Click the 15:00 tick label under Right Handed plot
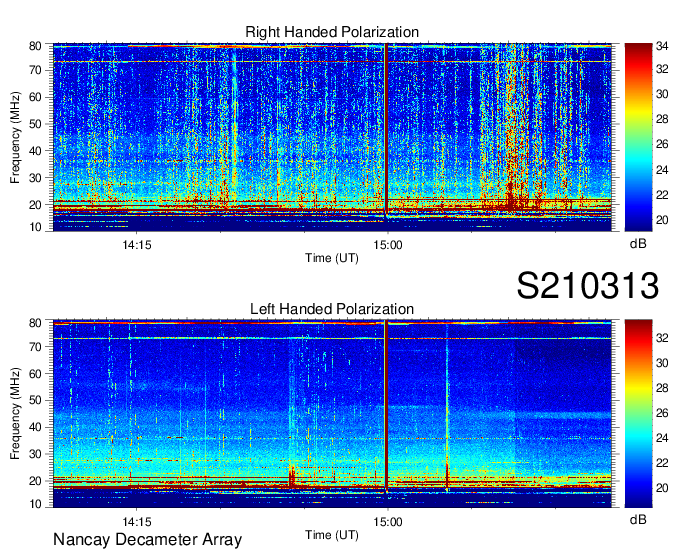 388,245
